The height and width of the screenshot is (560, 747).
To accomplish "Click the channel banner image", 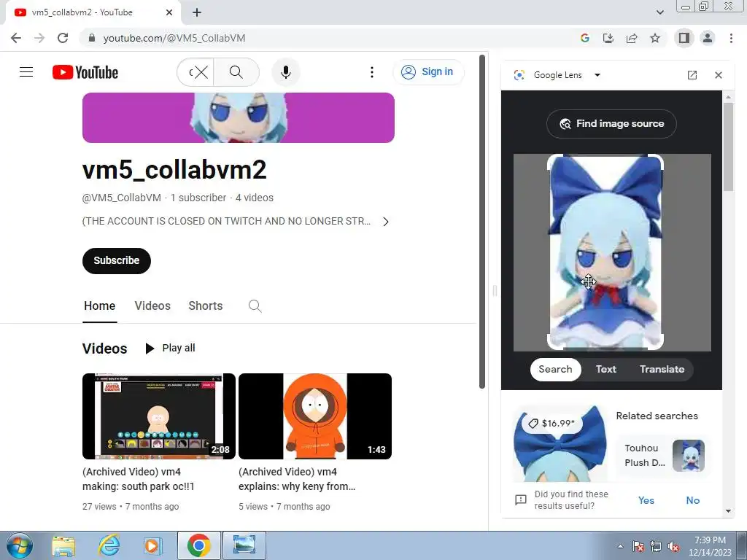I will coord(239,117).
